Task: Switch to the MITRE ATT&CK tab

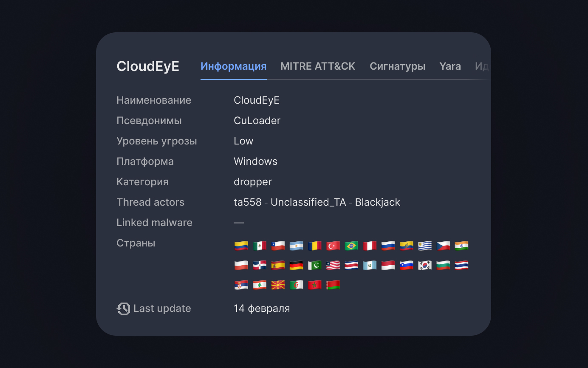Action: point(318,66)
